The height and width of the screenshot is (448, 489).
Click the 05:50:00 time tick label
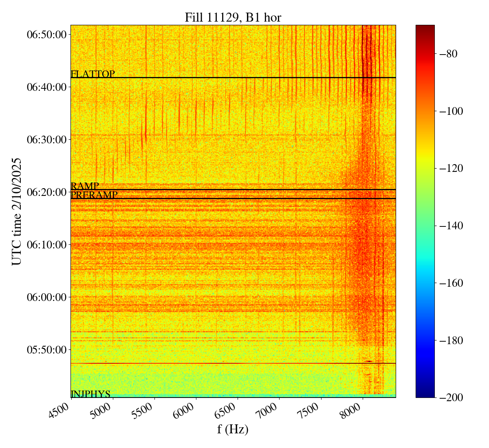(46, 349)
